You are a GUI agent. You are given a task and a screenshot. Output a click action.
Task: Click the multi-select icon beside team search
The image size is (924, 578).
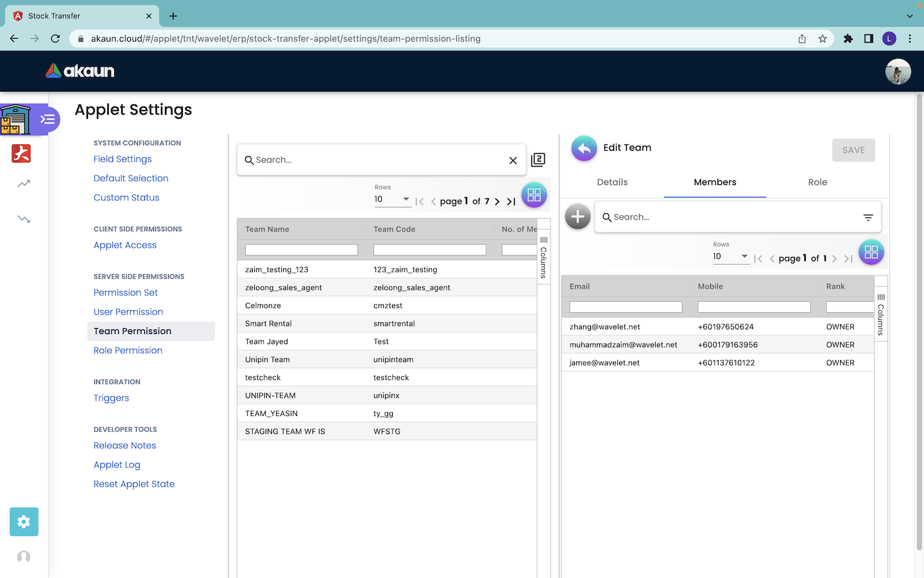pyautogui.click(x=538, y=160)
